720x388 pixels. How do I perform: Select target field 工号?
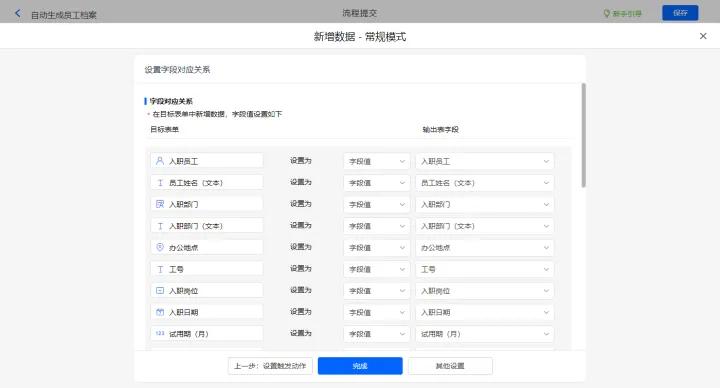click(207, 269)
